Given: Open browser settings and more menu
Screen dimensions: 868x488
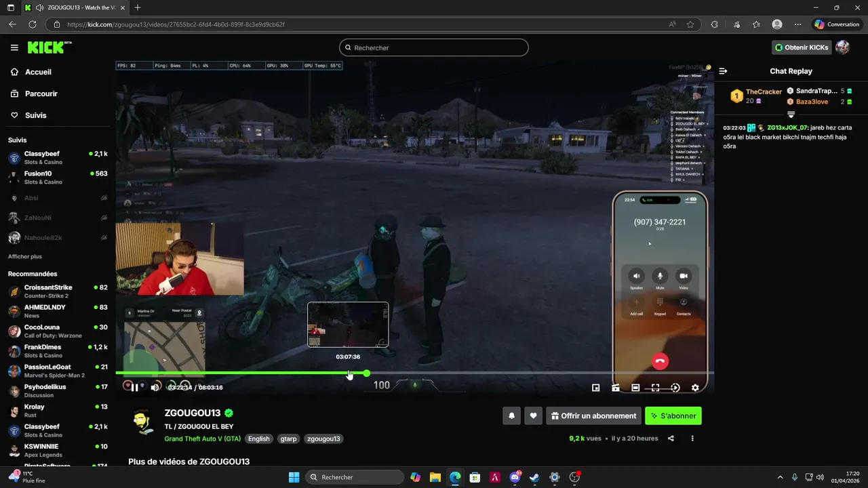Looking at the screenshot, I should 797,24.
